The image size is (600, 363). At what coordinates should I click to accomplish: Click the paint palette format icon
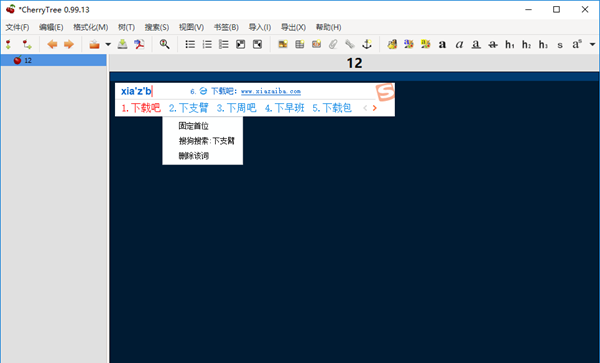[x=392, y=44]
